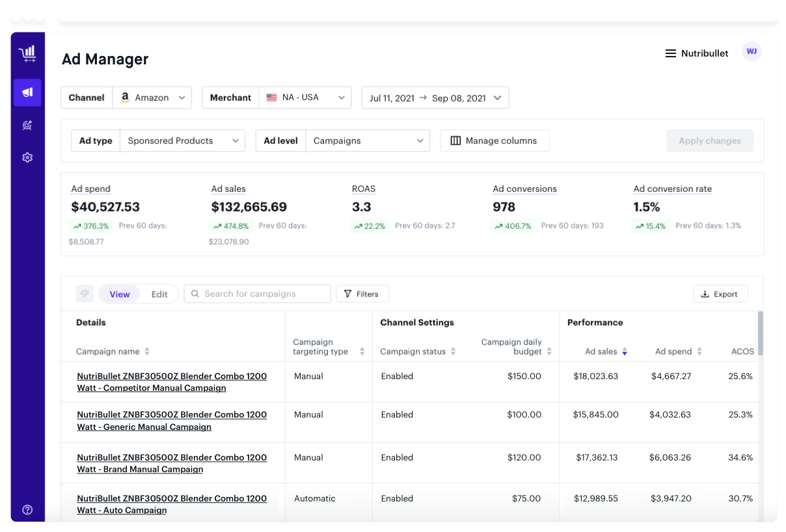Open the target goals sidebar icon
Screen dimensions: 786x532
point(27,125)
